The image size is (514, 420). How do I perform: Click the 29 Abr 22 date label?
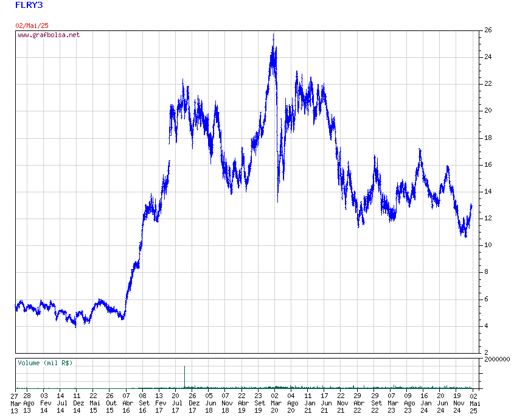point(359,404)
